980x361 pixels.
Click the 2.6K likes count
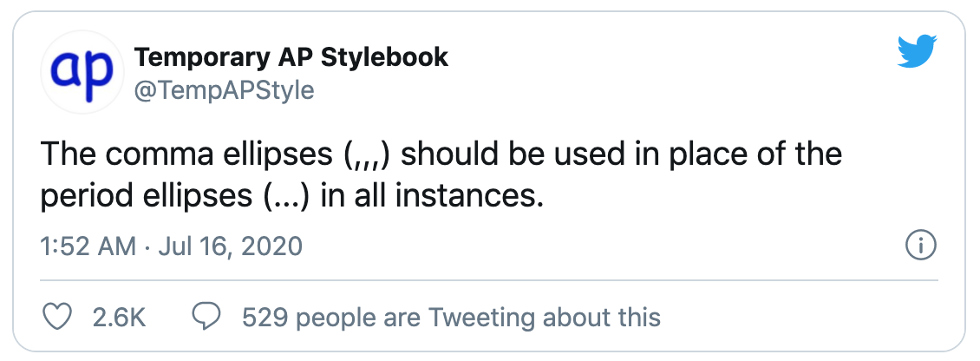tap(119, 317)
